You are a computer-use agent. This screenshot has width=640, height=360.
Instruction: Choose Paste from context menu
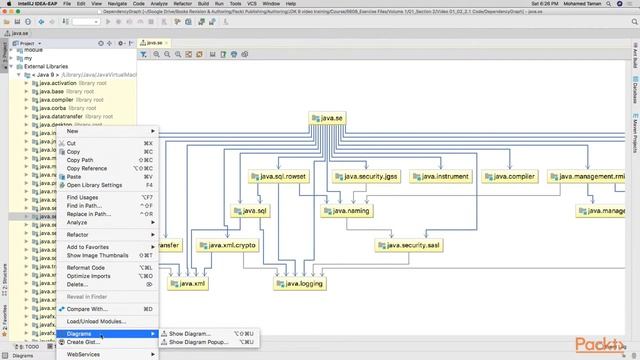click(107, 177)
